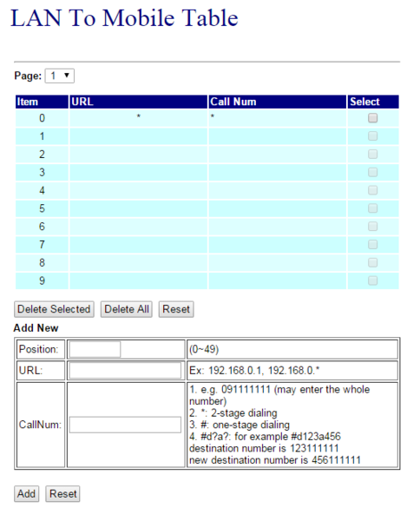Click the asterisk in the URL column
Image resolution: width=420 pixels, height=521 pixels.
coord(139,116)
